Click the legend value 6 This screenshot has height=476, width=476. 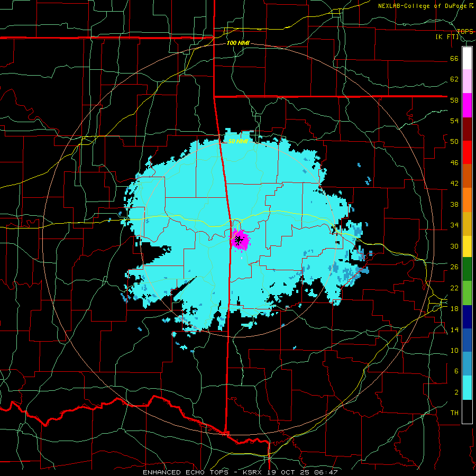click(x=456, y=371)
